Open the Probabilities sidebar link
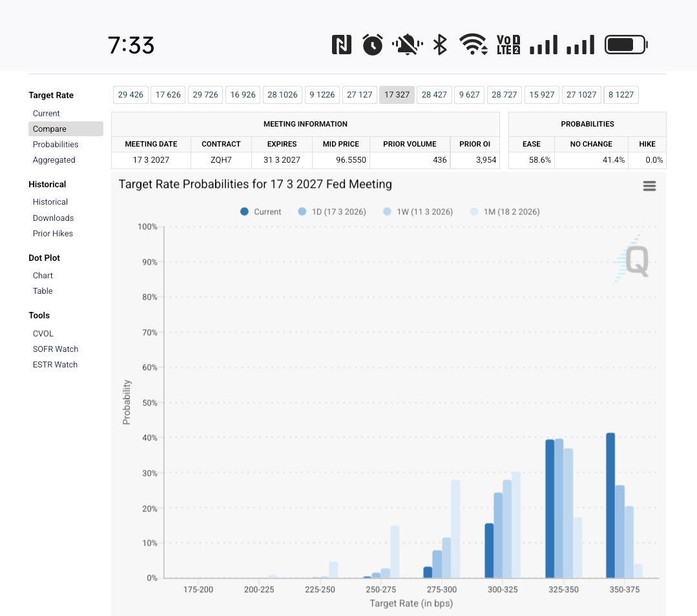This screenshot has height=616, width=697. tap(56, 145)
